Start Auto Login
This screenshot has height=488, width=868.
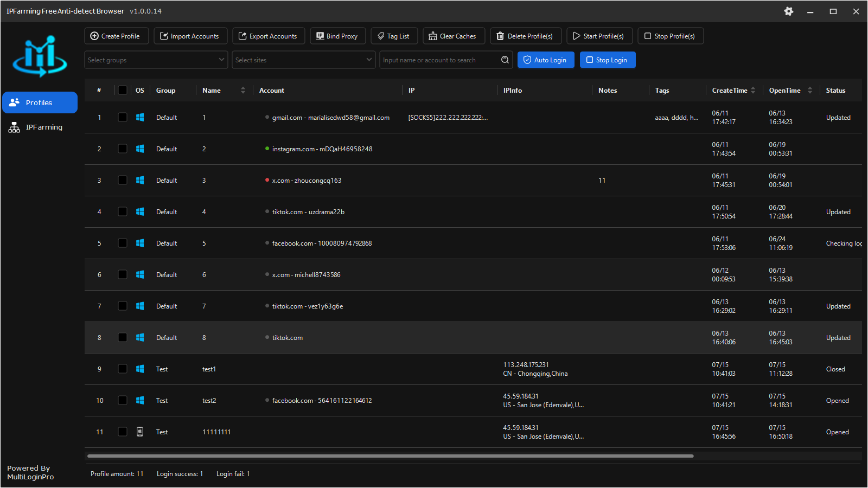pos(546,60)
